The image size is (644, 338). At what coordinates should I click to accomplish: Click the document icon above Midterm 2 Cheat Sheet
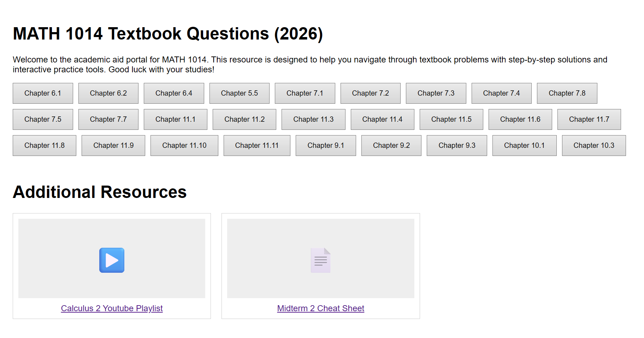coord(320,260)
